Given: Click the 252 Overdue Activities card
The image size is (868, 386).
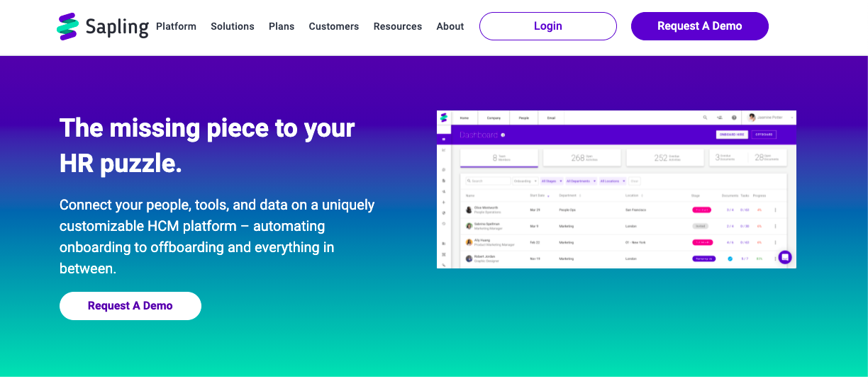Looking at the screenshot, I should tap(665, 158).
